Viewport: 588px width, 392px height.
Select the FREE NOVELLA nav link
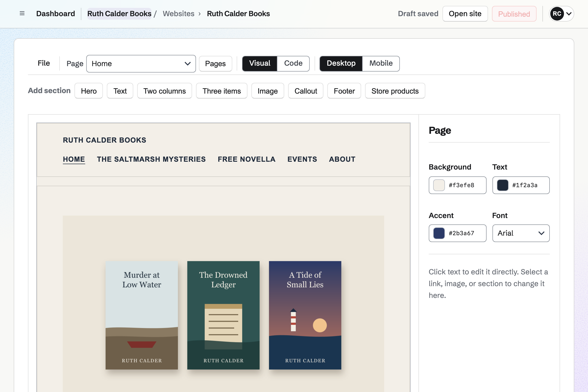[246, 159]
